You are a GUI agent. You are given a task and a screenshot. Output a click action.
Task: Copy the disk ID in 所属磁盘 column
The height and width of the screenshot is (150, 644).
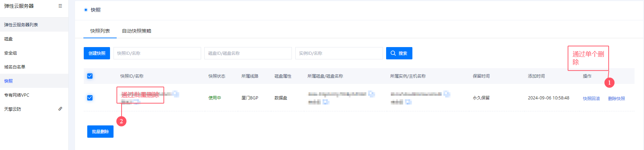pyautogui.click(x=371, y=94)
